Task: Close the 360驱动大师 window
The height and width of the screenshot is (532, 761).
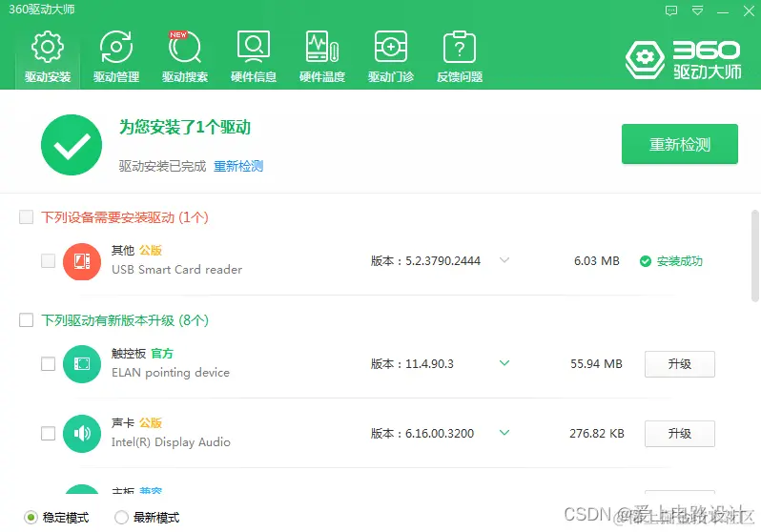Action: (x=749, y=10)
